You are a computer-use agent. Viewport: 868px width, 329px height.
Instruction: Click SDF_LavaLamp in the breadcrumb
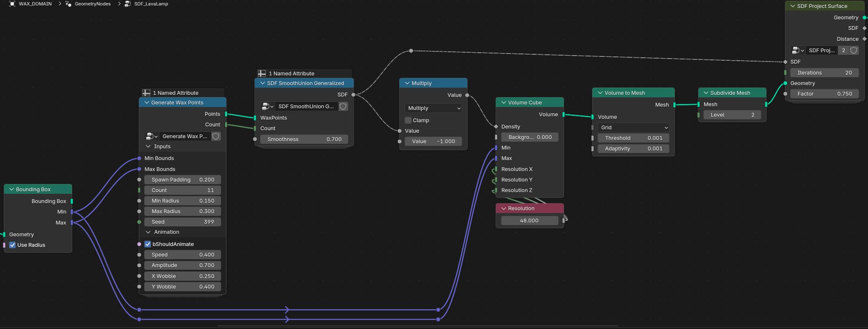pos(151,4)
